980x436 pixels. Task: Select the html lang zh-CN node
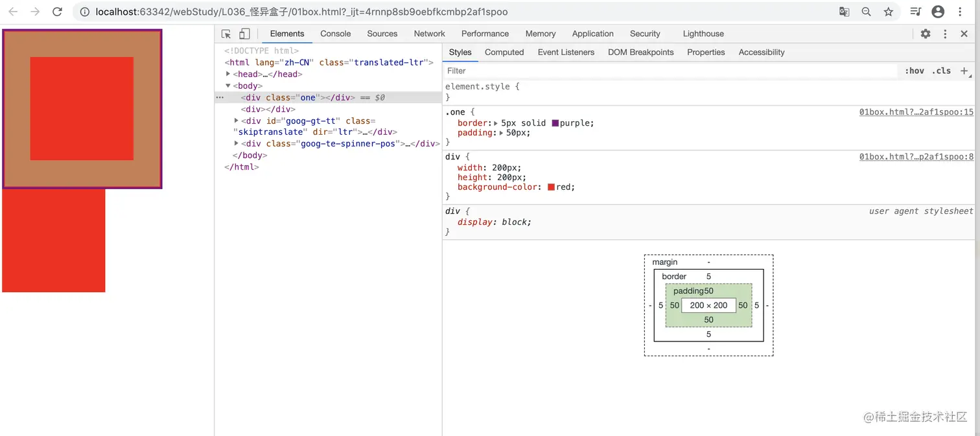(x=329, y=63)
